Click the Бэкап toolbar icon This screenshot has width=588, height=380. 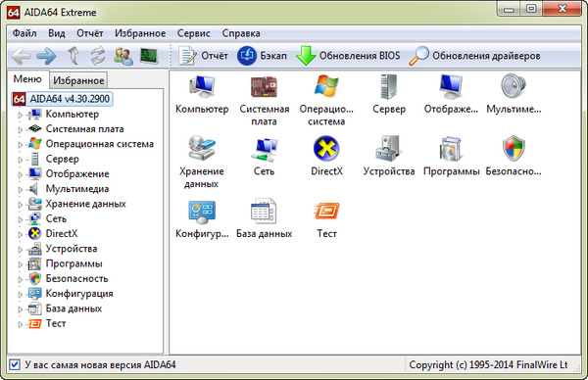(247, 56)
